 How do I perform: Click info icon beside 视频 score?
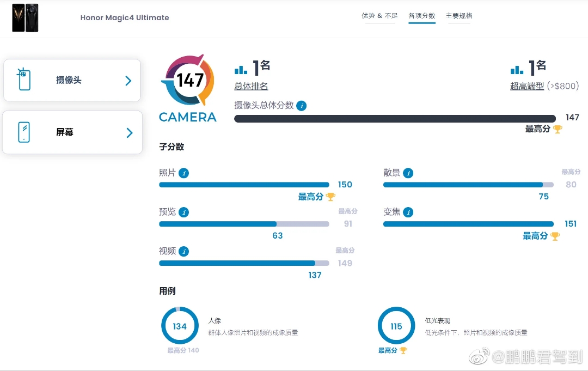[x=184, y=252]
